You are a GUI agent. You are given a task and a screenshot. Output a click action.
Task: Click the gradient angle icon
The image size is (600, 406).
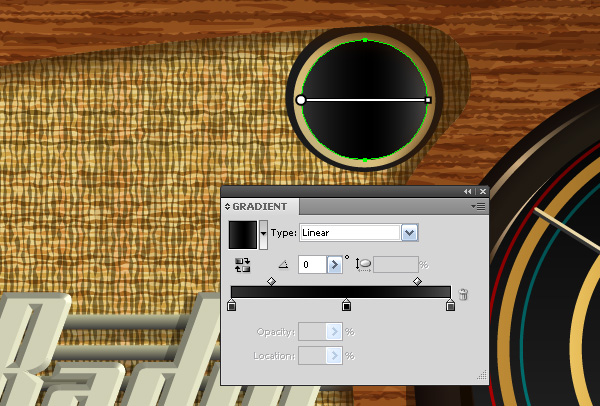283,264
